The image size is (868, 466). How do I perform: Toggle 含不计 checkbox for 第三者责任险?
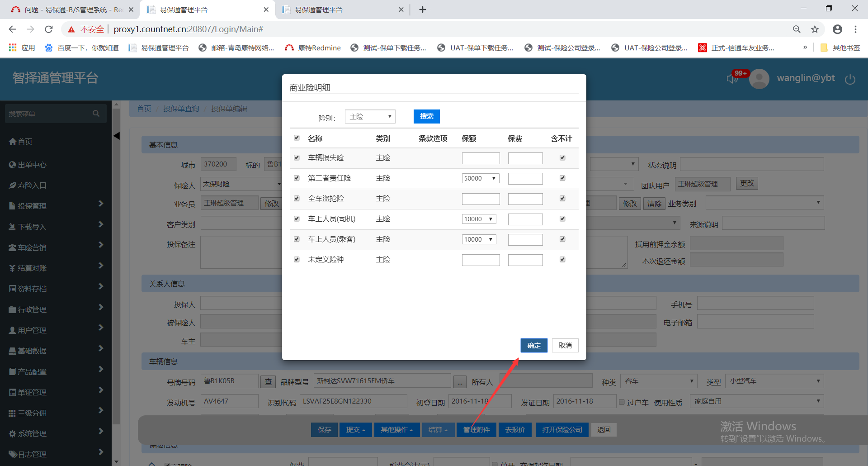pyautogui.click(x=562, y=178)
